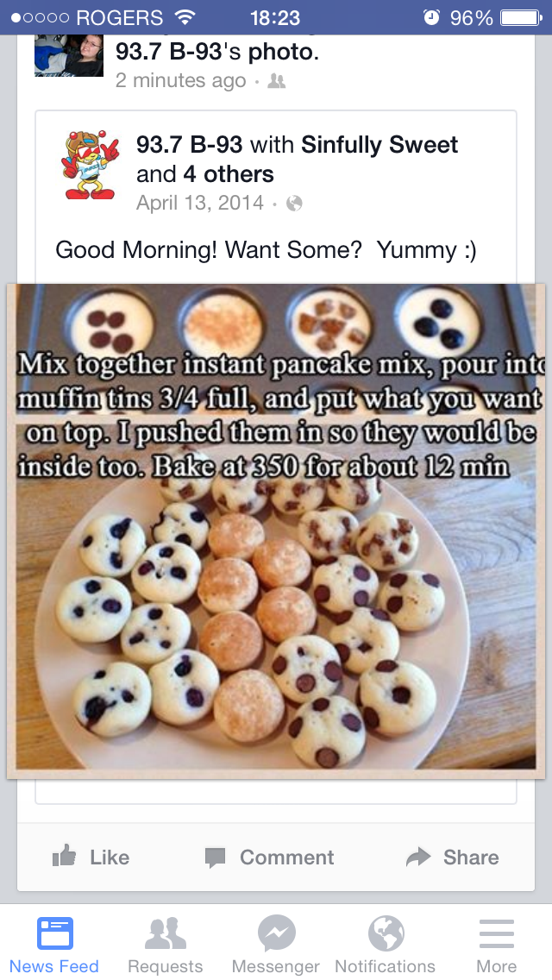Open the friend Requests tab
The height and width of the screenshot is (980, 552).
click(165, 945)
